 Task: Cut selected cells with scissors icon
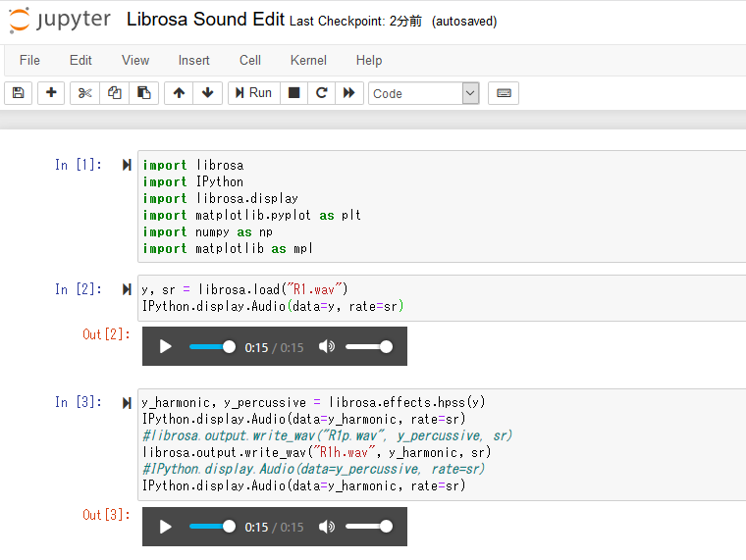[x=85, y=93]
